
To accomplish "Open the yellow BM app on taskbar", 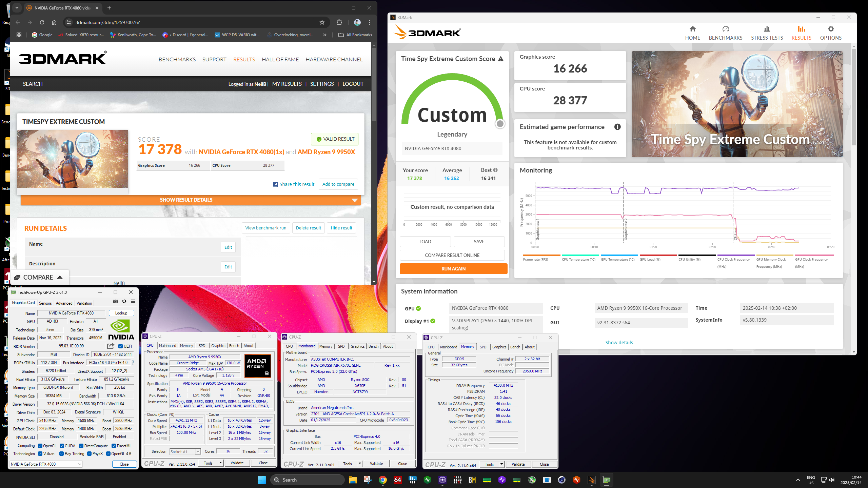I will 472,480.
